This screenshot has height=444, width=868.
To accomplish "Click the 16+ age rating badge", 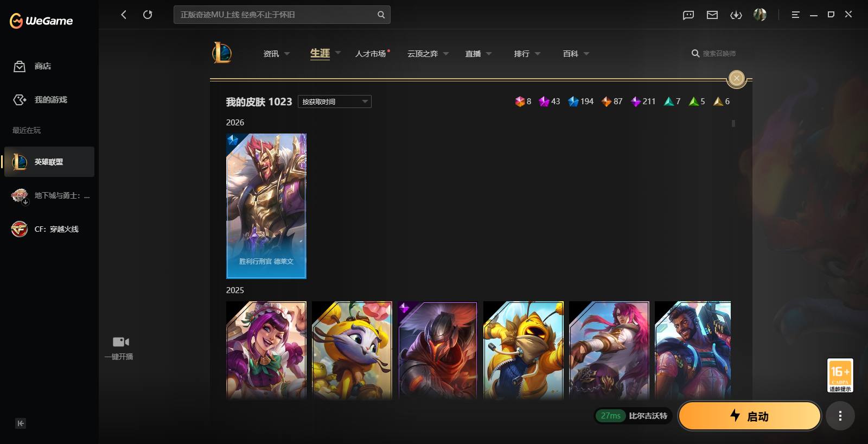I will pyautogui.click(x=840, y=375).
